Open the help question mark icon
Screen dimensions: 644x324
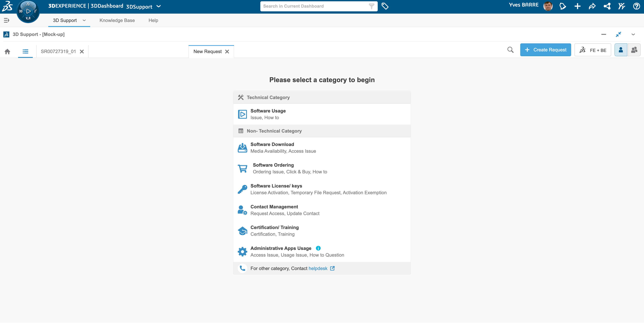coord(636,6)
